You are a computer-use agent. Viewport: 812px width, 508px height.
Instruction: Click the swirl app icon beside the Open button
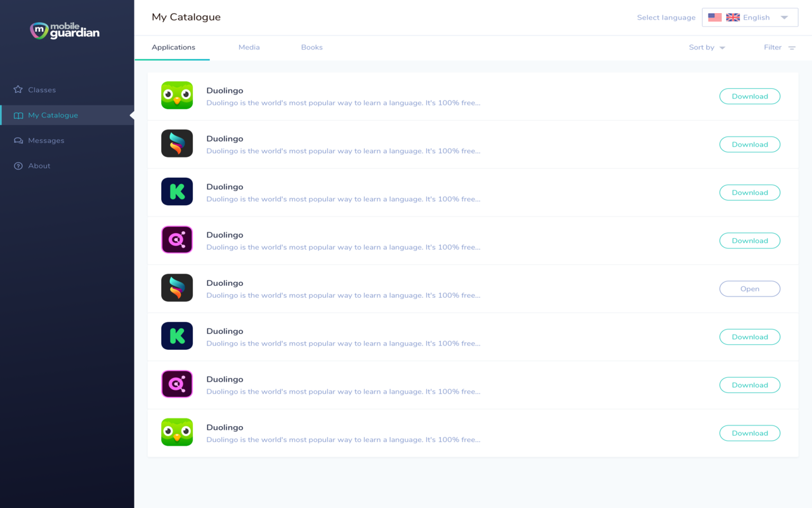(x=177, y=288)
